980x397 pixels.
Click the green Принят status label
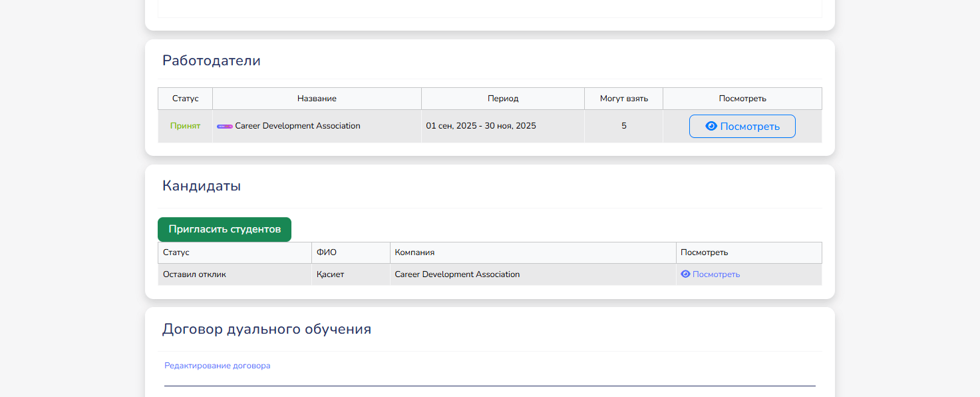[x=185, y=126]
